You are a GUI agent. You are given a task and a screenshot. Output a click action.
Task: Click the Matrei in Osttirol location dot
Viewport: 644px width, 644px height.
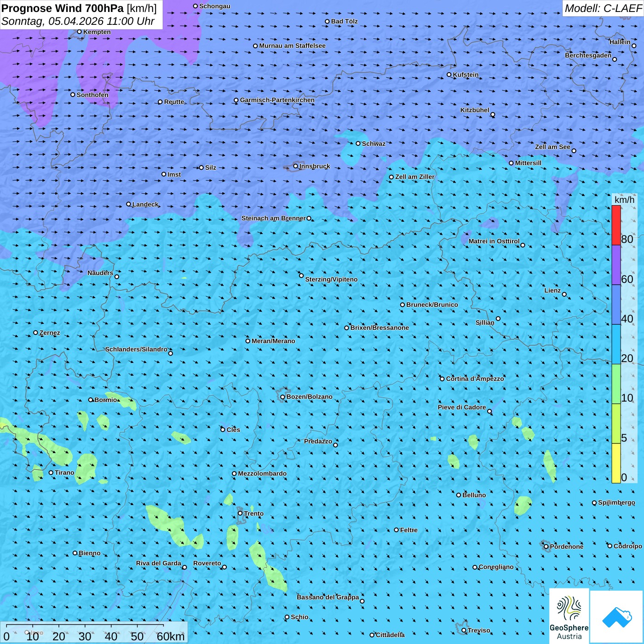(523, 245)
